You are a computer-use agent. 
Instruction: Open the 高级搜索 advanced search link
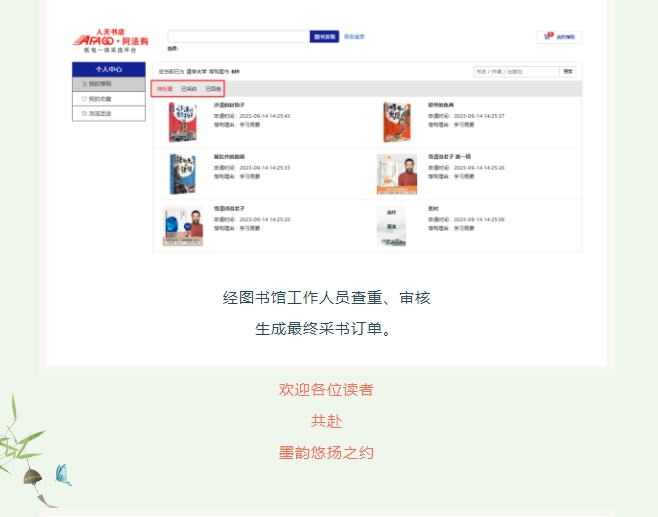pos(354,37)
